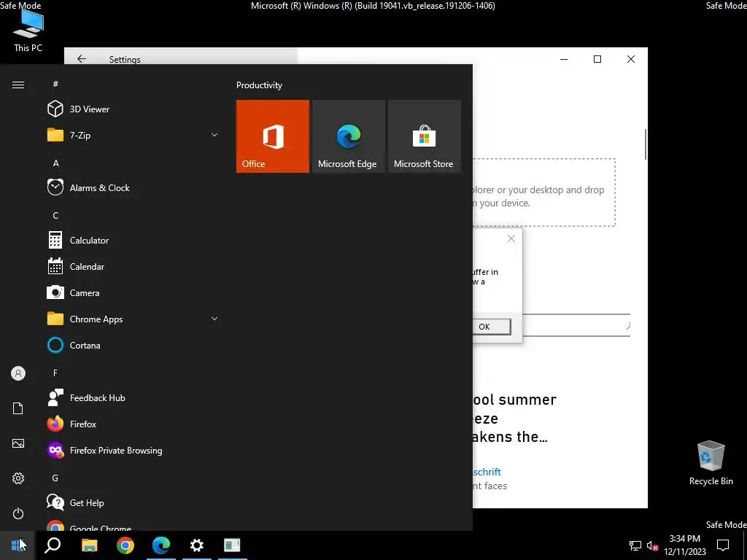Open taskbar Search magnifier
747x560 pixels.
point(53,545)
